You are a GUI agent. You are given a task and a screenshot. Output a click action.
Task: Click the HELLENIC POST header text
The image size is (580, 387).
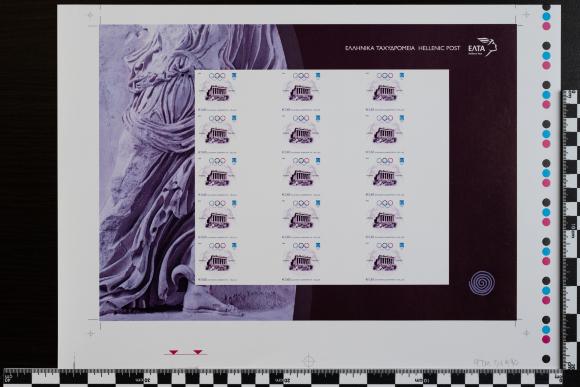[x=439, y=48]
